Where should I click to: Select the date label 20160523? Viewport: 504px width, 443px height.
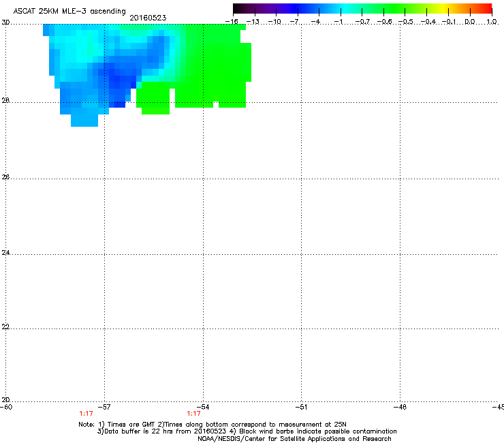tap(148, 18)
